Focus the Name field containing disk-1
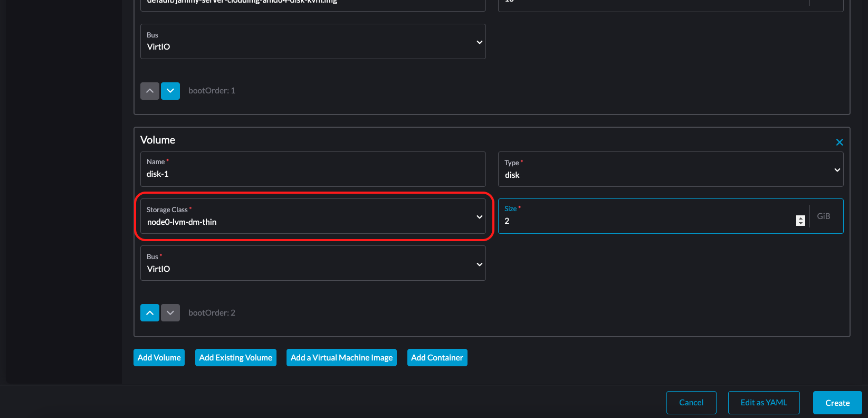 [x=313, y=174]
